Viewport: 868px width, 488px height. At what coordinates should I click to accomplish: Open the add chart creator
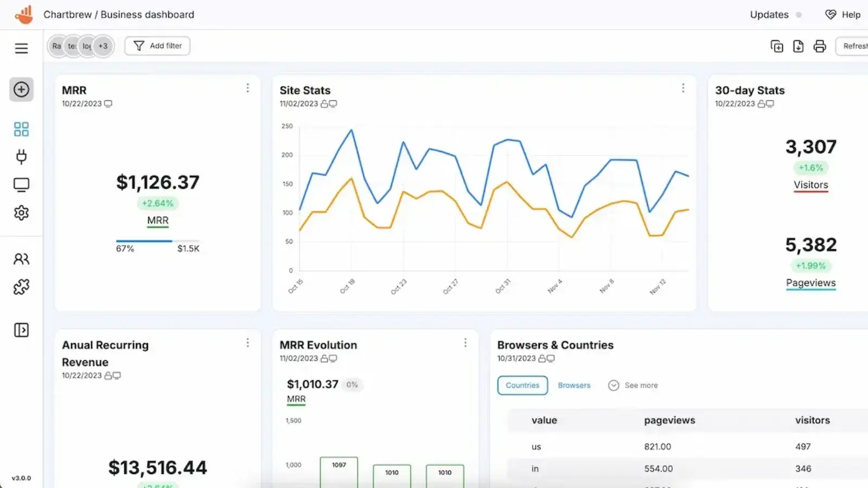[x=21, y=89]
